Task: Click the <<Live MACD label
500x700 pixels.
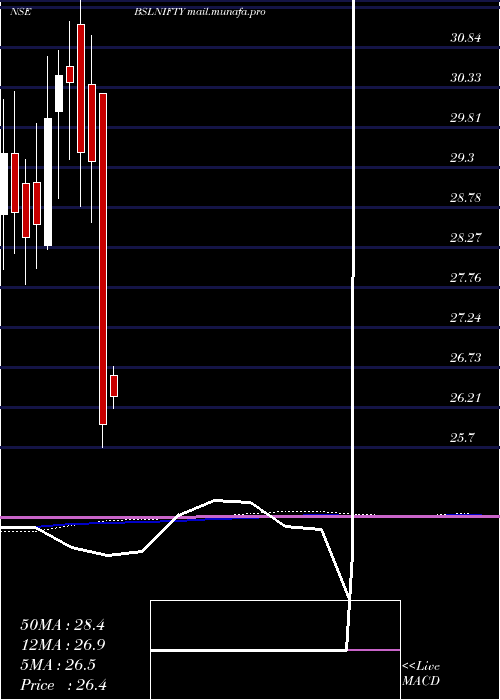Action: pyautogui.click(x=421, y=674)
